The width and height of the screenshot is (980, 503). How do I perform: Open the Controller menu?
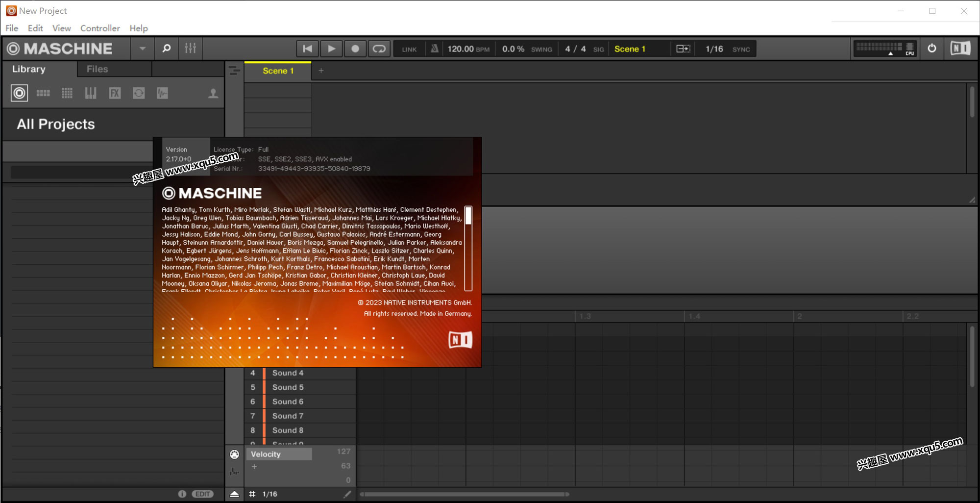pyautogui.click(x=100, y=28)
